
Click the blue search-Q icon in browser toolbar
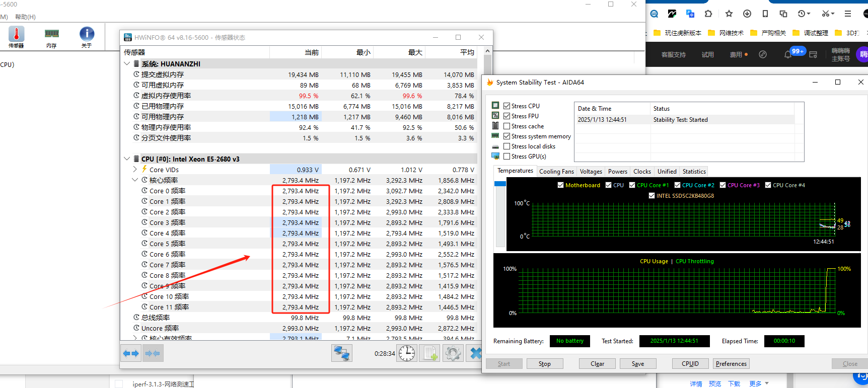pyautogui.click(x=654, y=14)
